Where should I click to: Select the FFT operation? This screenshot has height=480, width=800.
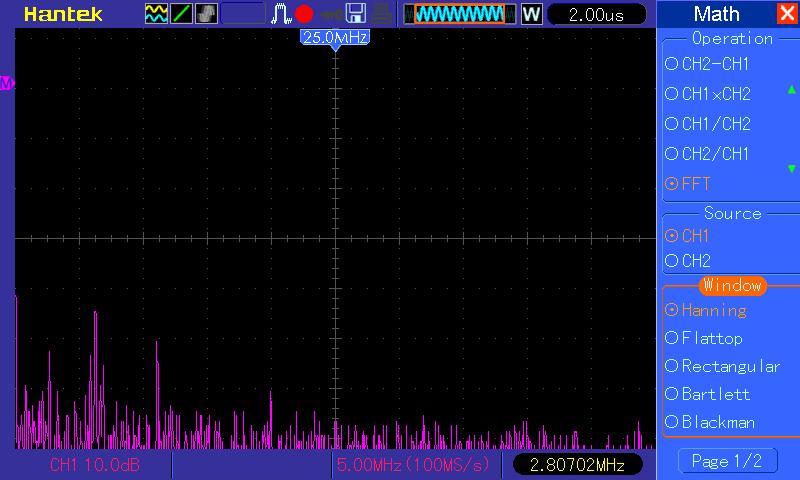pyautogui.click(x=688, y=184)
